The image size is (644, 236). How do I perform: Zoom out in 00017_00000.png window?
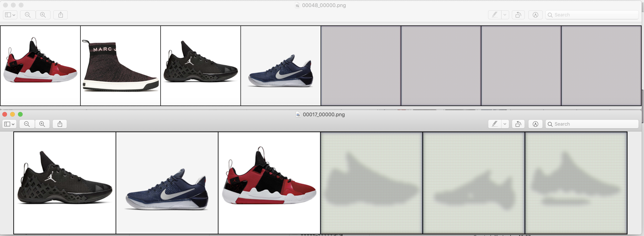point(27,124)
